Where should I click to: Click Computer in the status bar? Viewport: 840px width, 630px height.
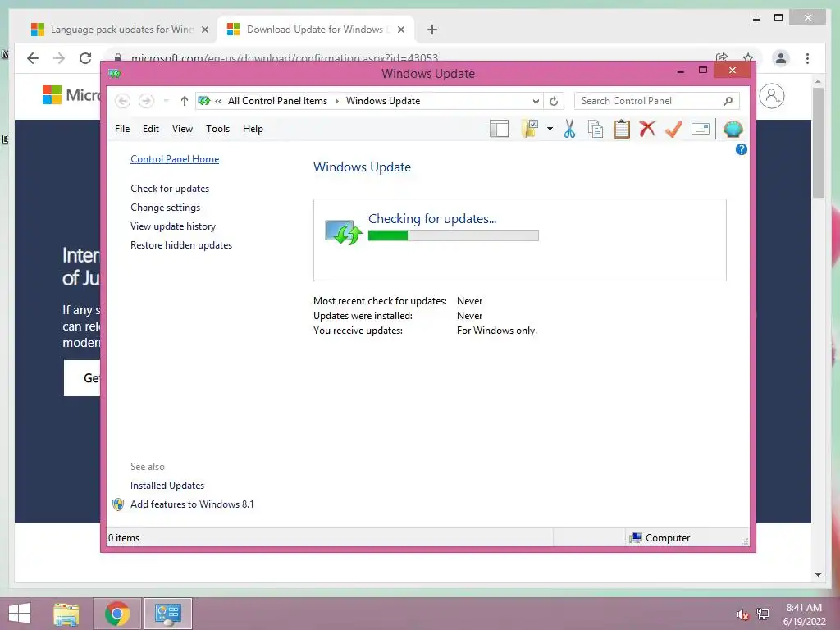click(660, 538)
